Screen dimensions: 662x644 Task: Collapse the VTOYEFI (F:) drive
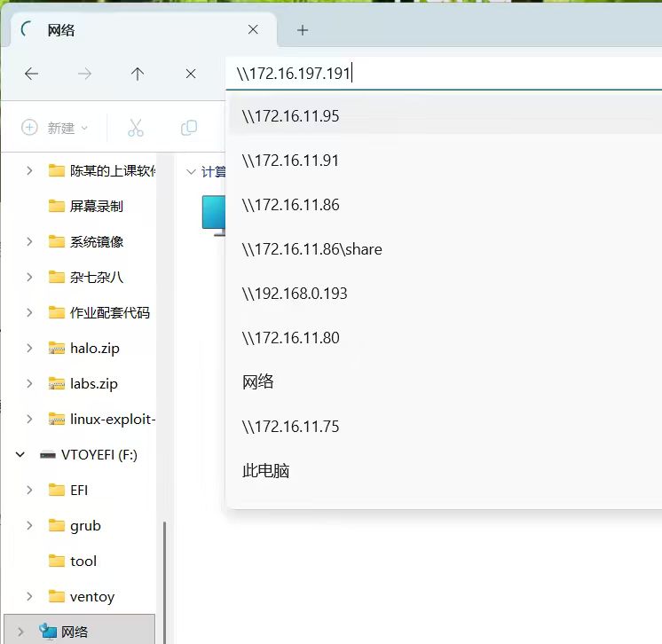(20, 454)
